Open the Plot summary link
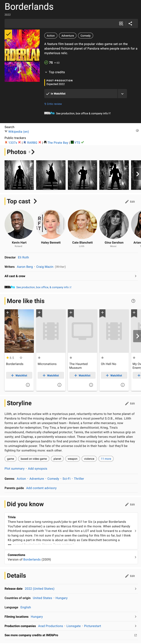 (14, 468)
